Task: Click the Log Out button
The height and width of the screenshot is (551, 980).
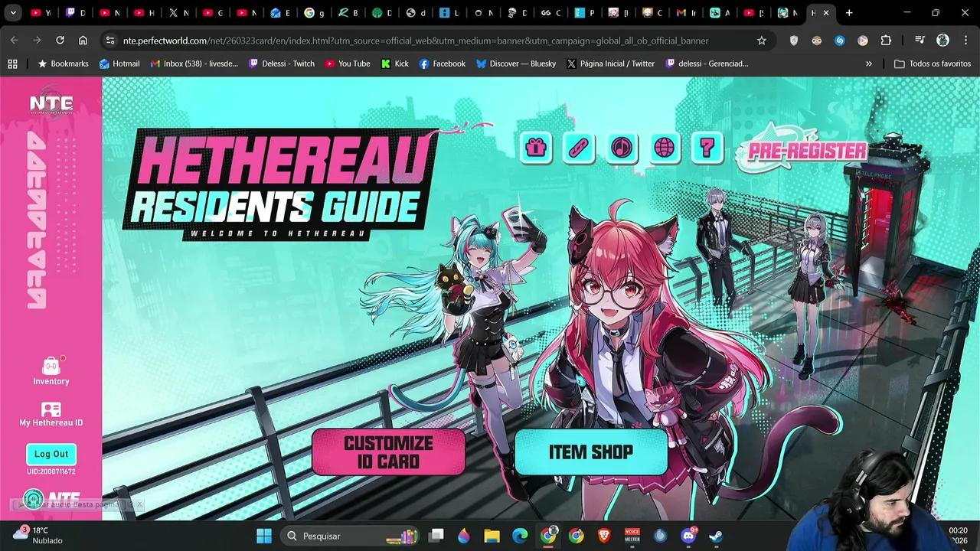Action: tap(51, 454)
